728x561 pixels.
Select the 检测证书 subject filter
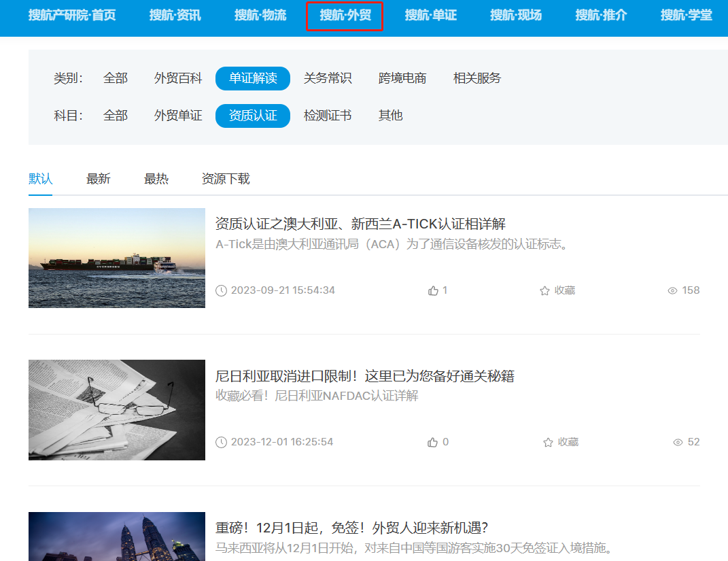pos(328,116)
